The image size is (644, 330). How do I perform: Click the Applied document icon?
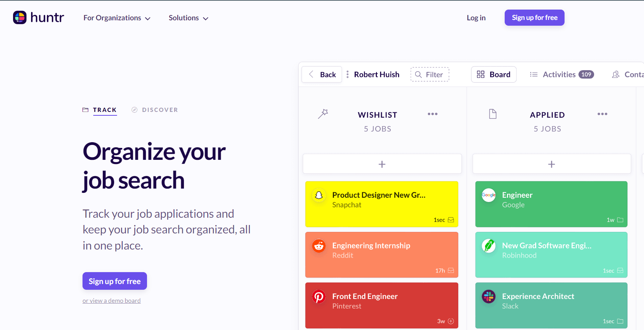coord(493,114)
